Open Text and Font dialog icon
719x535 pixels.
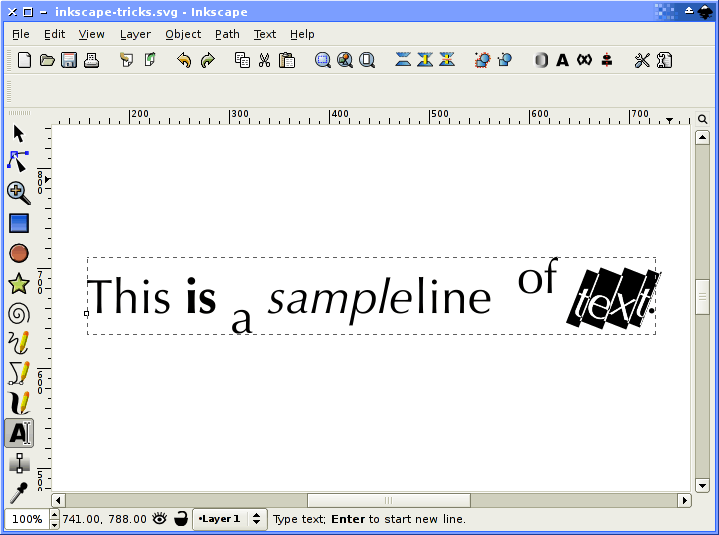pos(563,60)
